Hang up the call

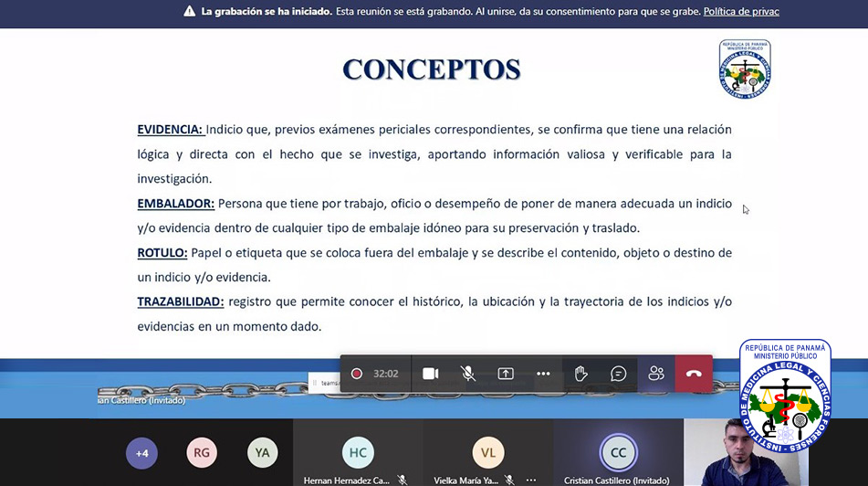[x=694, y=374]
